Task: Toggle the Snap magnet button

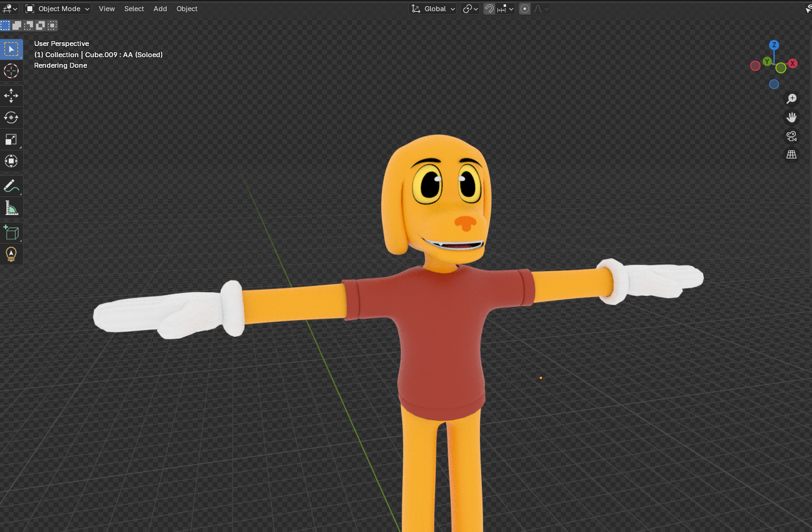Action: click(x=489, y=9)
